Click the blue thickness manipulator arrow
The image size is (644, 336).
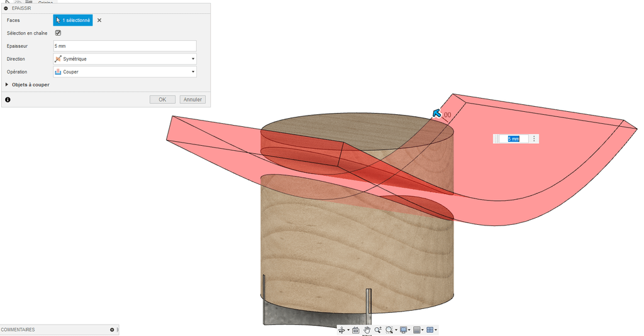pyautogui.click(x=437, y=114)
